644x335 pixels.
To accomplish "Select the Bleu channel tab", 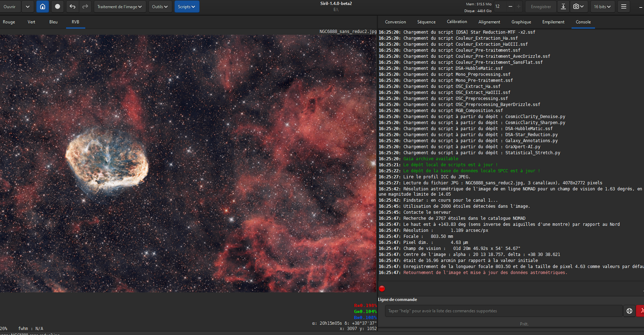I will 53,22.
